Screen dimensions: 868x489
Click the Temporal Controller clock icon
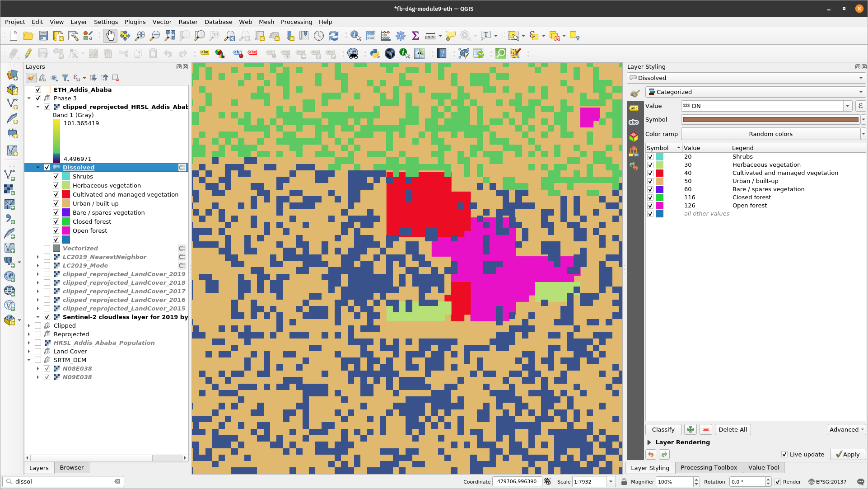[319, 36]
